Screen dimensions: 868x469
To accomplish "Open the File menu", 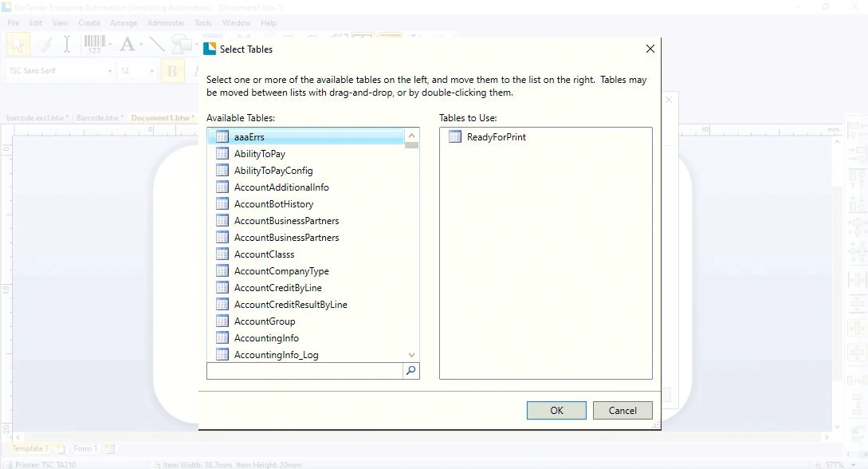I will (x=14, y=22).
